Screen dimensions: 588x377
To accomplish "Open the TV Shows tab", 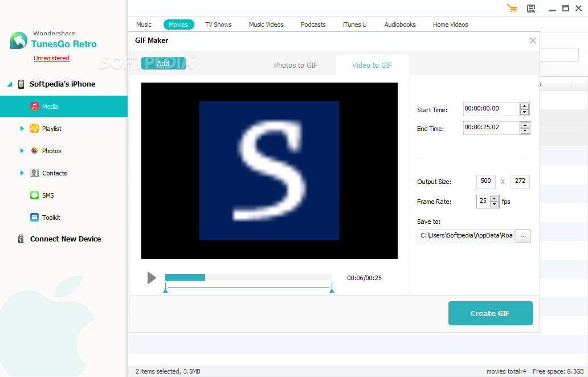I will (218, 24).
